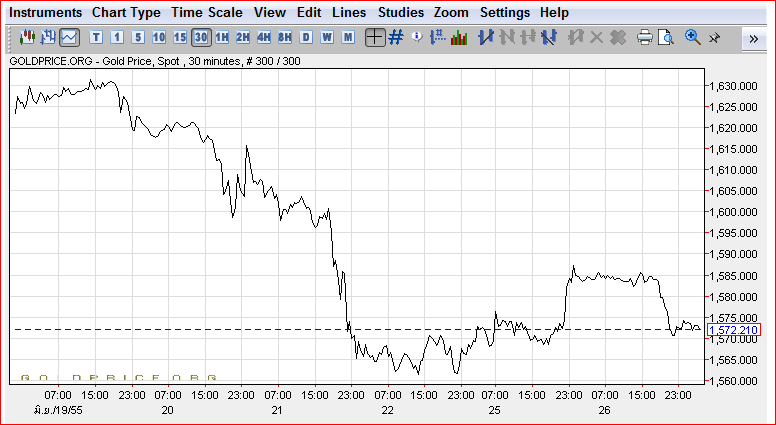Open the Settings menu
Viewport: 776px width, 425px height.
[505, 12]
